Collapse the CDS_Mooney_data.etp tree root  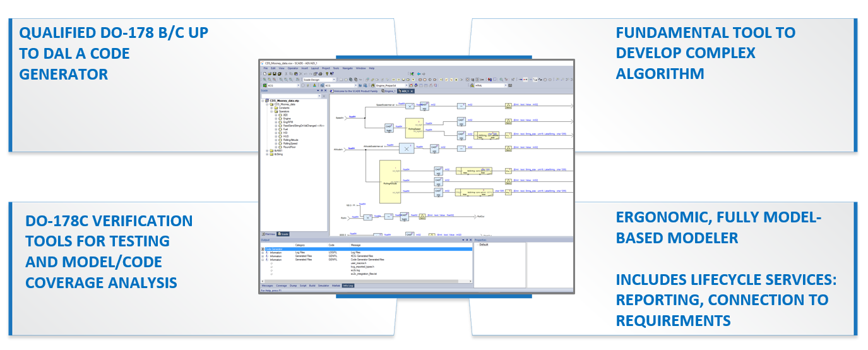[263, 100]
